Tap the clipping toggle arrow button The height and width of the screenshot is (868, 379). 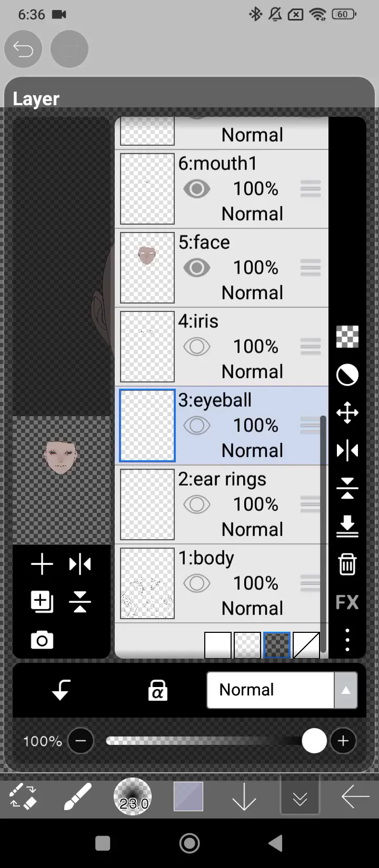(x=61, y=690)
